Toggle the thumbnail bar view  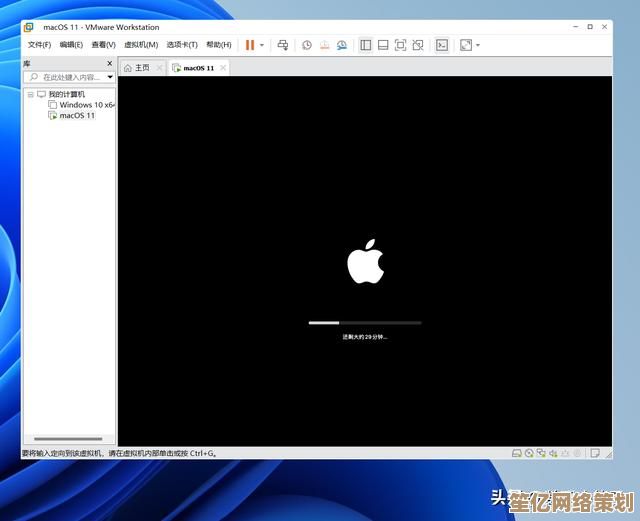(x=383, y=45)
